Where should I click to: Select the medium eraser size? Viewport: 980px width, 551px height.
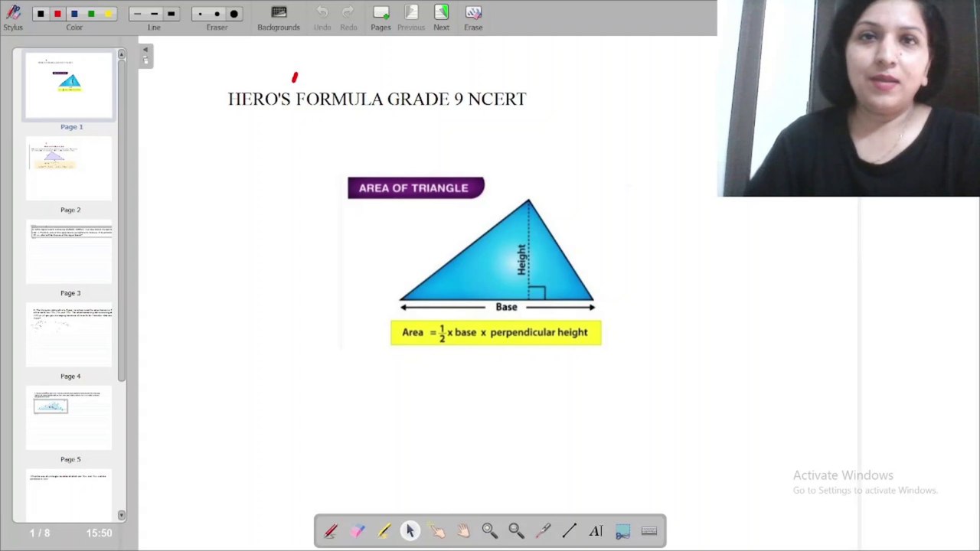(217, 14)
